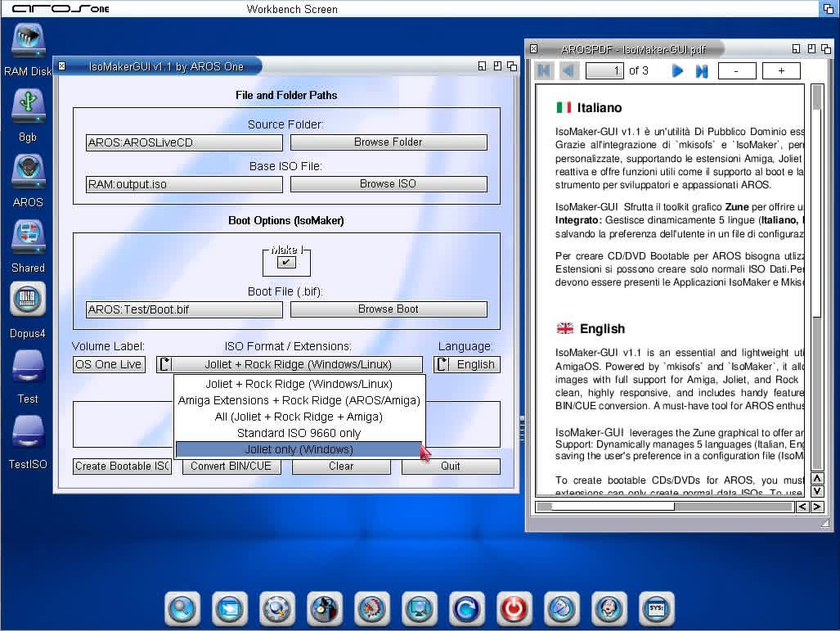Click the Clear button
840x631 pixels.
point(341,466)
